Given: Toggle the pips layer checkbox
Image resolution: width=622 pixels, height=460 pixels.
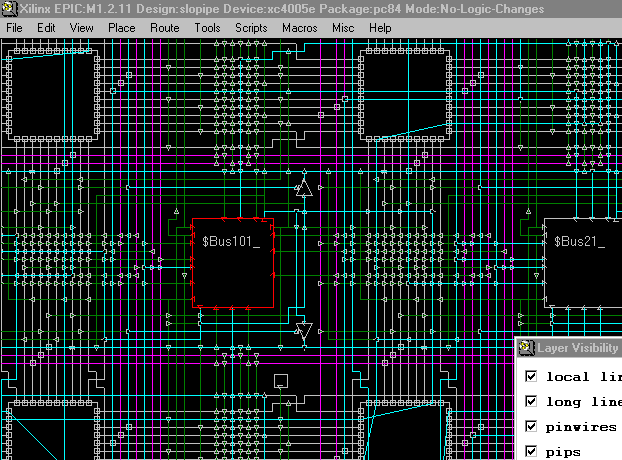Looking at the screenshot, I should pos(531,451).
